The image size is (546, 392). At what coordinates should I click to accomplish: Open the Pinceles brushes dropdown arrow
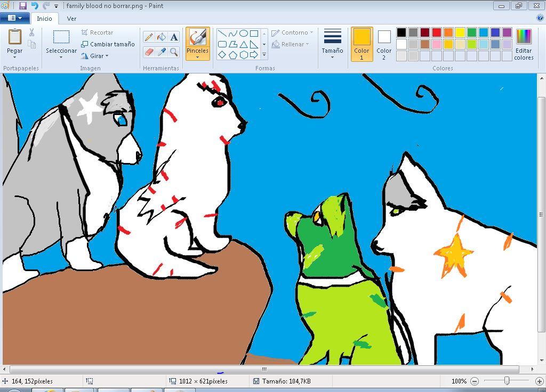click(197, 58)
